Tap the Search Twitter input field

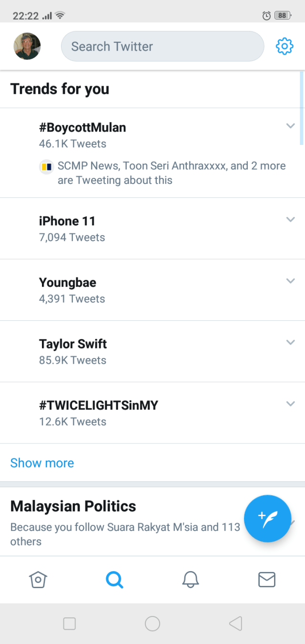click(x=162, y=46)
